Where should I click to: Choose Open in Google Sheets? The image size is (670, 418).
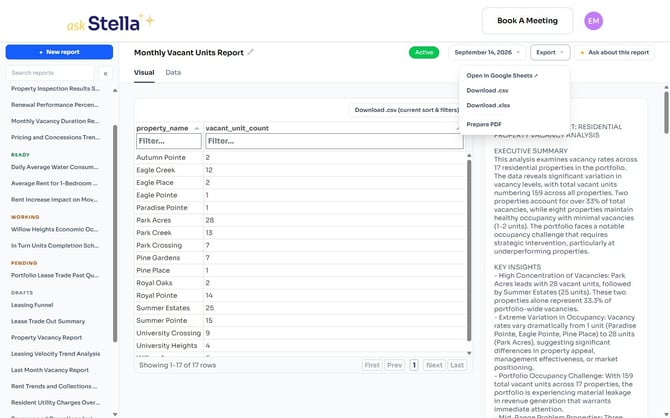[x=502, y=76]
